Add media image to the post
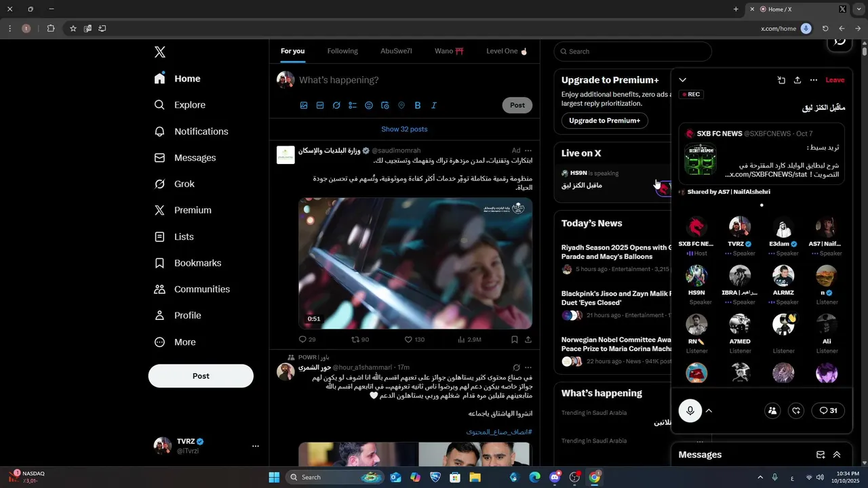868x488 pixels. (304, 105)
